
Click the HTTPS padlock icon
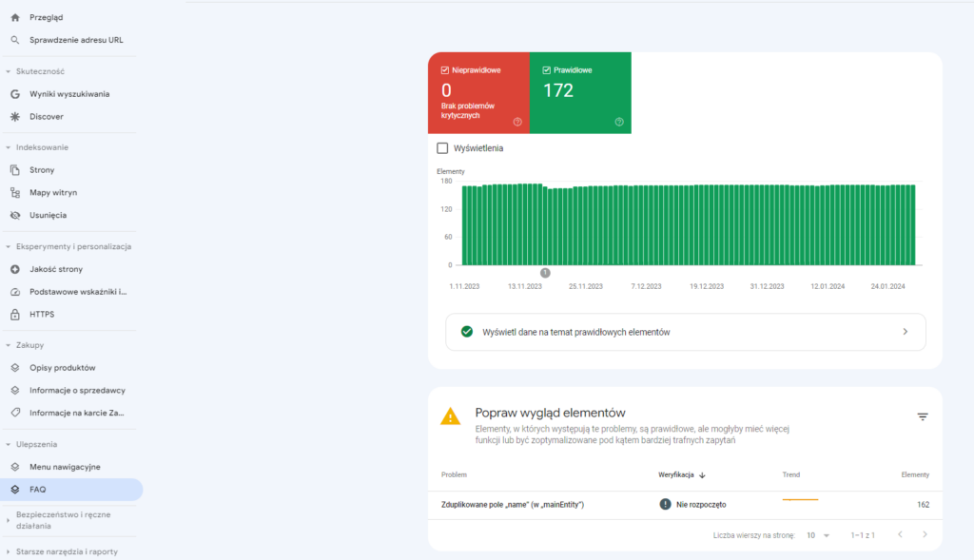click(x=15, y=314)
